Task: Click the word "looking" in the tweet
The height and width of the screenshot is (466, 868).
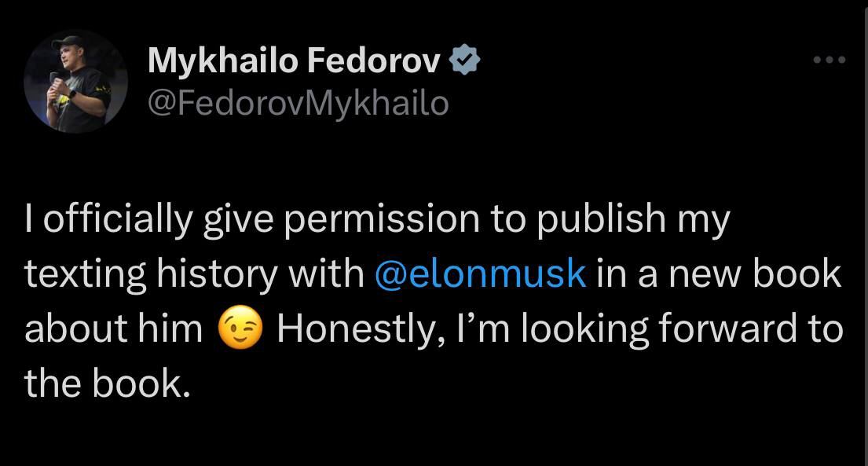Action: tap(585, 329)
